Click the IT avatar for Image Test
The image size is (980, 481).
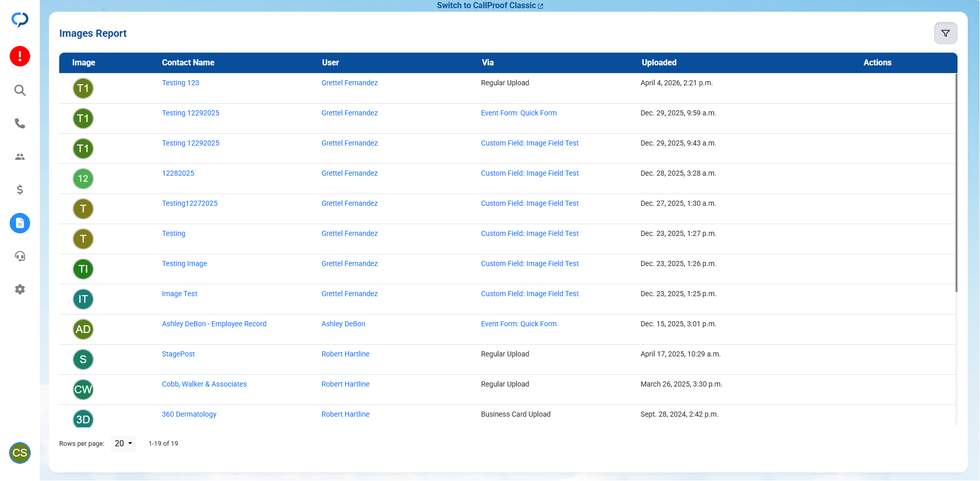point(83,299)
